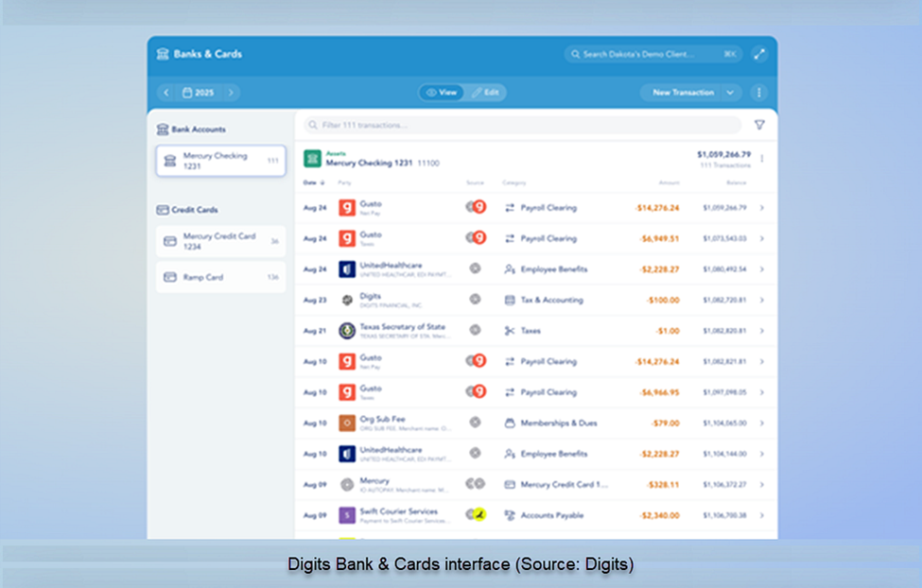The height and width of the screenshot is (588, 922).
Task: Click the Texas Secretary of State party name
Action: coord(402,326)
